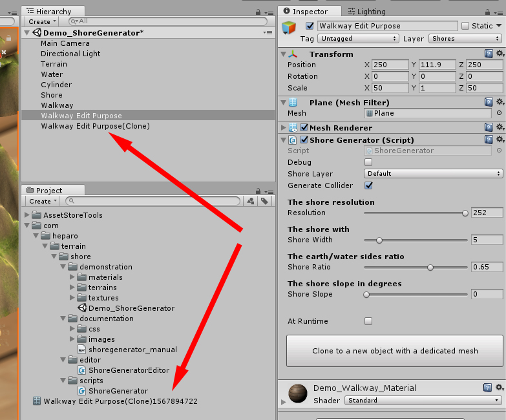Collapse the Demo_ShoreGenerator scene in Hierarchy
Viewport: 506px width, 420px height.
click(x=27, y=32)
